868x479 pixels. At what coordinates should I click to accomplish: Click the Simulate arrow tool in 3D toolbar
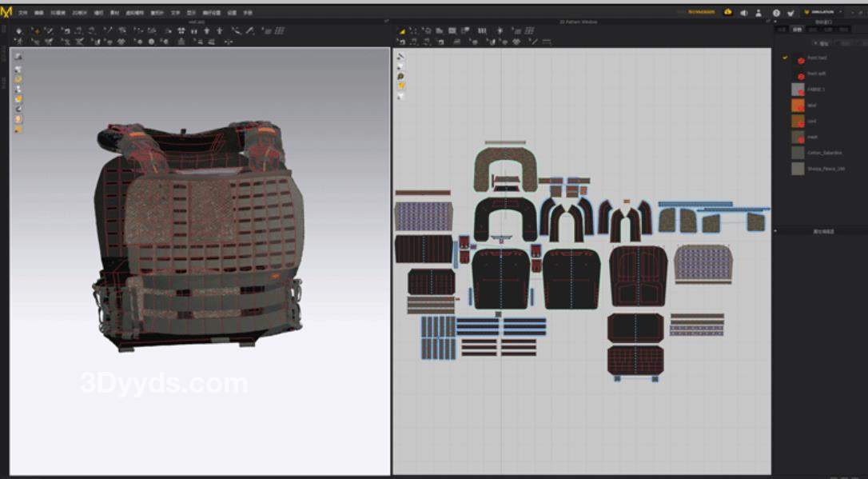point(19,31)
